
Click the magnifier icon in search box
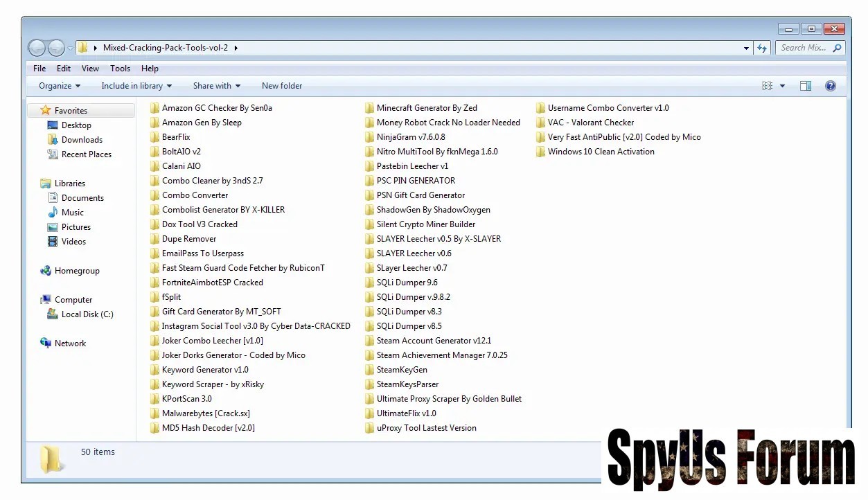[837, 48]
